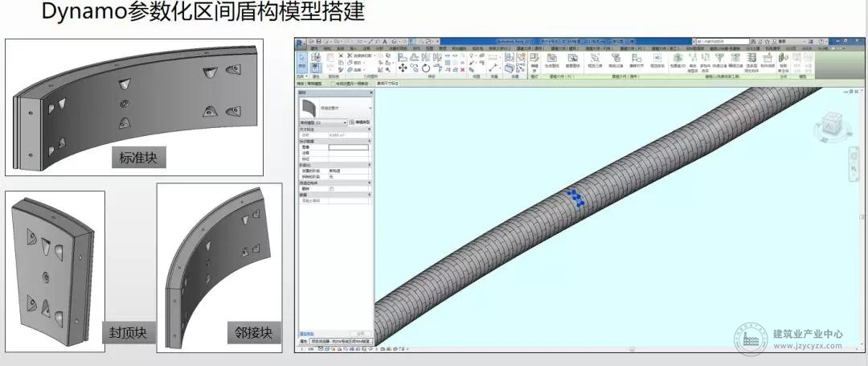Toggle the checkbox in the Properties panel
The width and height of the screenshot is (868, 366).
pyautogui.click(x=332, y=188)
